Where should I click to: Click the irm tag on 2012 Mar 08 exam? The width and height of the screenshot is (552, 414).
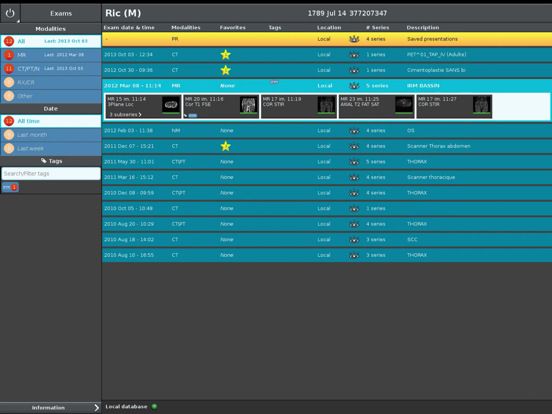click(x=274, y=82)
